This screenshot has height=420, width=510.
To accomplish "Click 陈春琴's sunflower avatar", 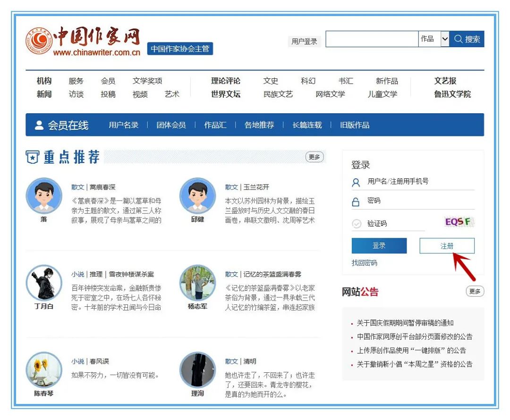I will tap(43, 370).
